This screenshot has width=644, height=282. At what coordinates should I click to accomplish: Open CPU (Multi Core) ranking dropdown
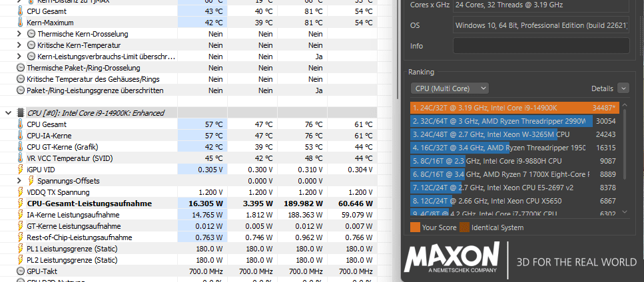click(x=450, y=88)
